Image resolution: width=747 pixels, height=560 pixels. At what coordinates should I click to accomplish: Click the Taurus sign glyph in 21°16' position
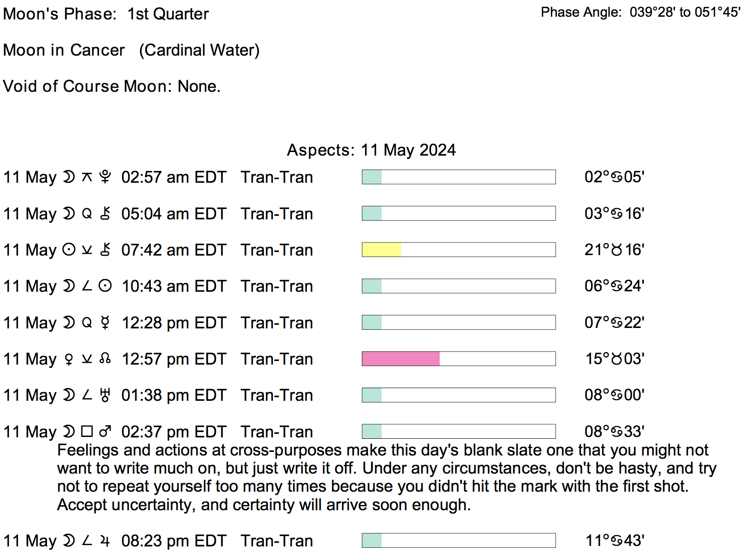tap(617, 250)
